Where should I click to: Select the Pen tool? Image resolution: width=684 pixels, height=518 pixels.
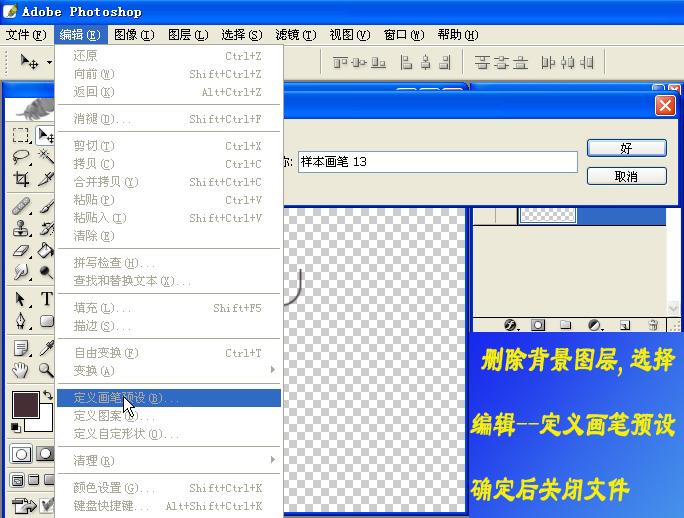pos(21,322)
